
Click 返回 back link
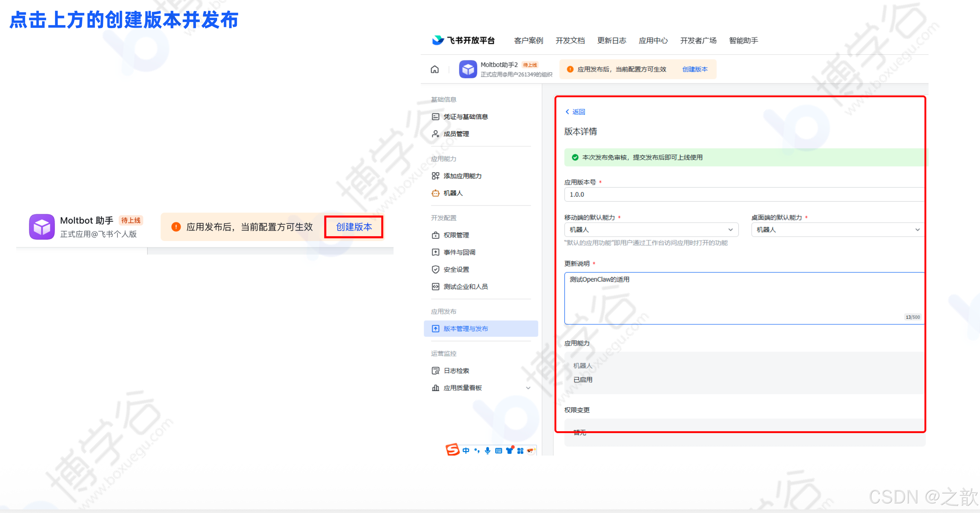click(575, 112)
